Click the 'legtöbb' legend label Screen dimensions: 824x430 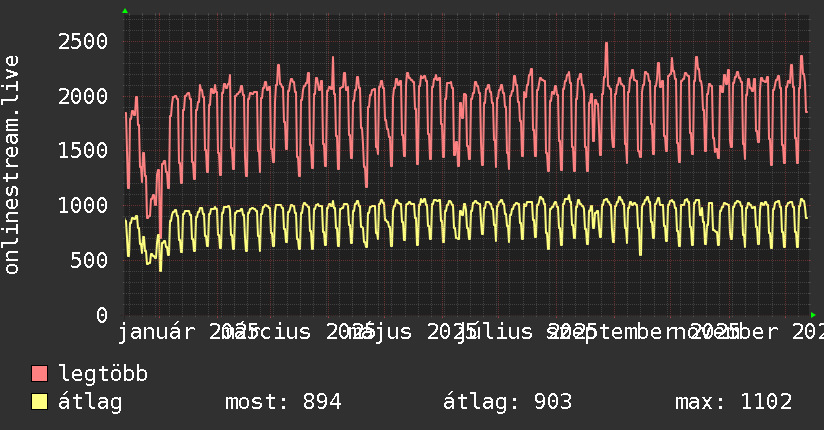point(103,374)
